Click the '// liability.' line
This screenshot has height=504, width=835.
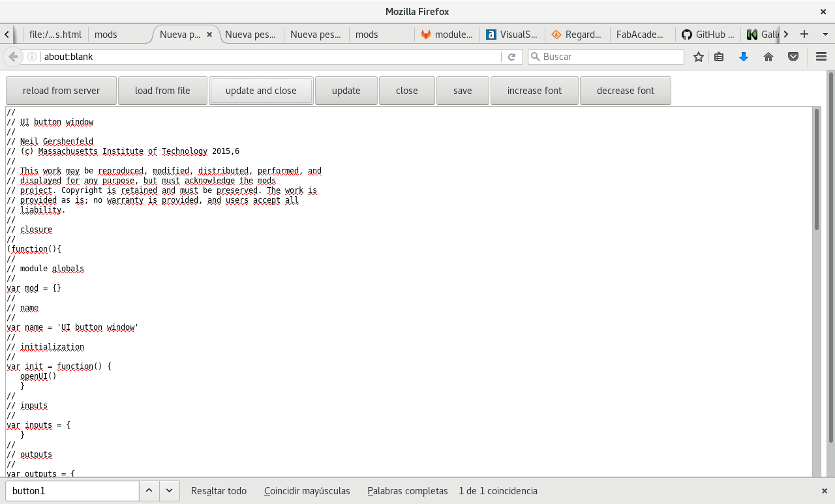36,210
